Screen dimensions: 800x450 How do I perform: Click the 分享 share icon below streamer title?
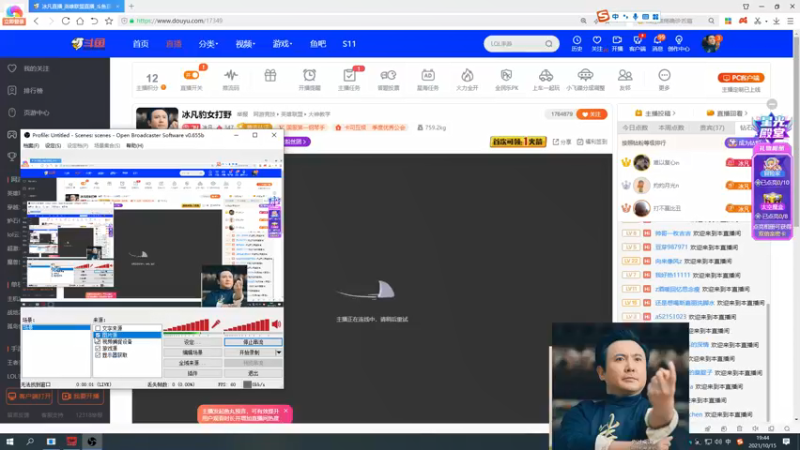coord(556,142)
